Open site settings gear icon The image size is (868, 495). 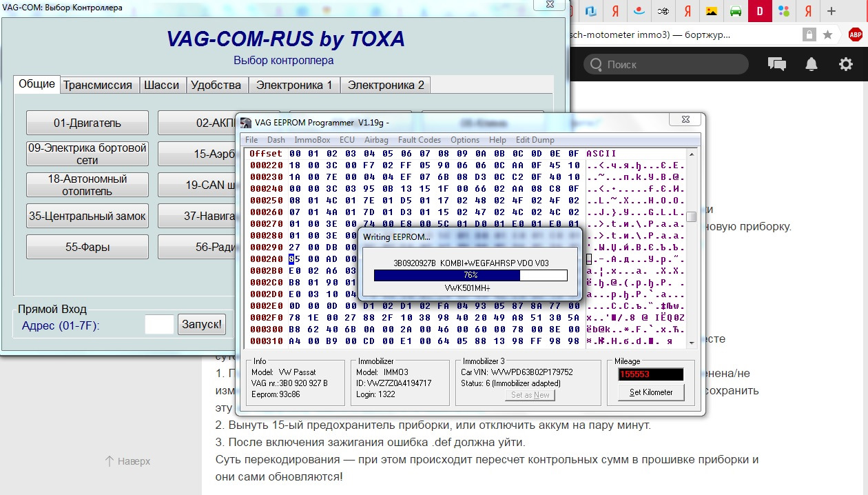pos(845,64)
